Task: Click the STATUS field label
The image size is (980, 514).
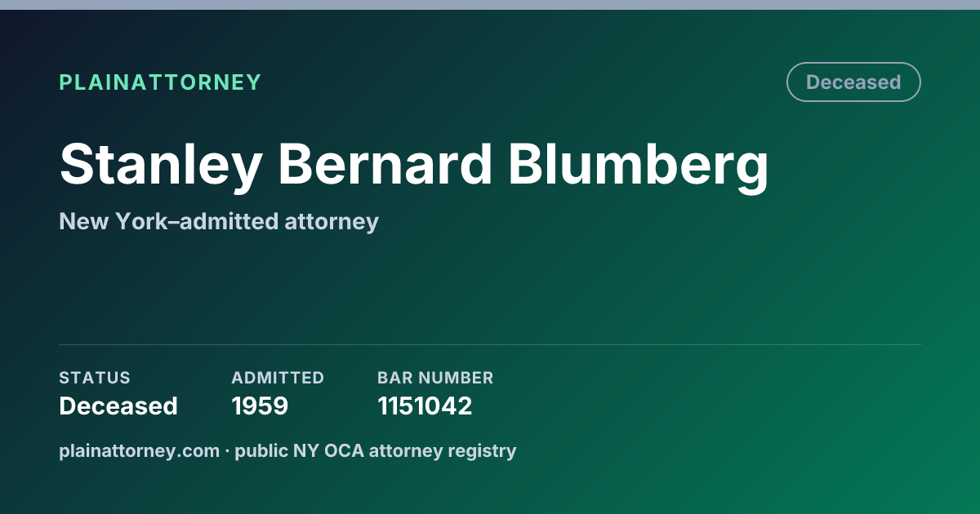Action: pyautogui.click(x=95, y=378)
